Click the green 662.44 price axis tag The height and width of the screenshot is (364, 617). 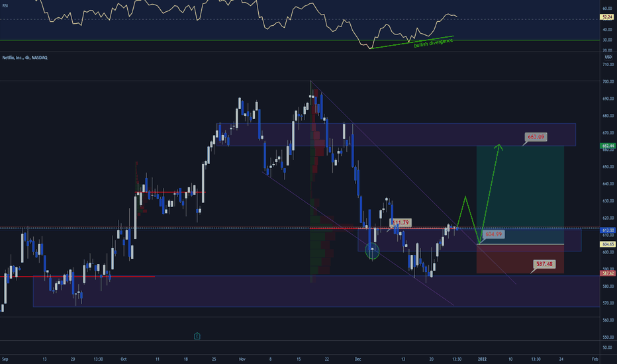pyautogui.click(x=608, y=146)
